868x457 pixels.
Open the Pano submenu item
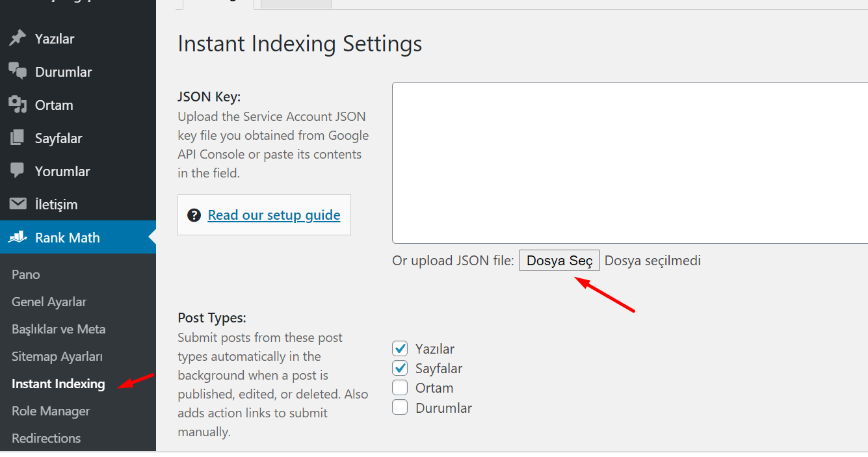point(26,274)
